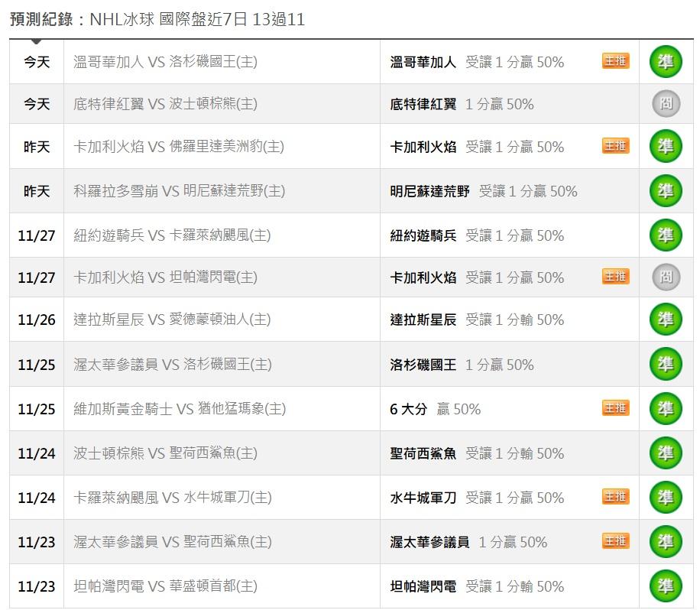Open matchup 科羅拉多雪崩 VS 明尼蘇達荒野(主)

180,190
